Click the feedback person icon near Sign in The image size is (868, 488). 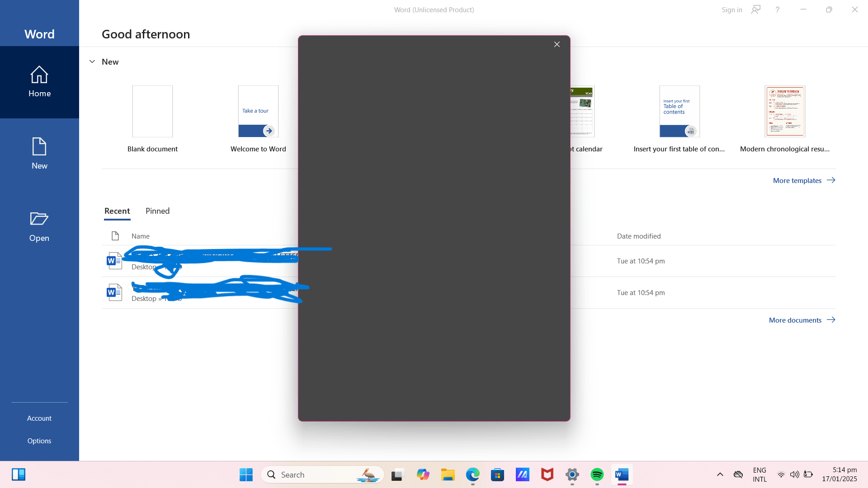(x=756, y=10)
